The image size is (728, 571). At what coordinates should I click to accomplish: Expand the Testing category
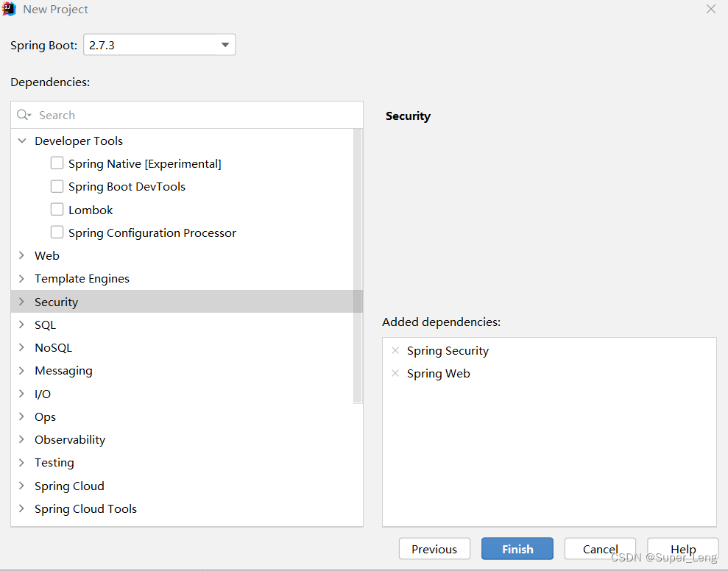[22, 462]
